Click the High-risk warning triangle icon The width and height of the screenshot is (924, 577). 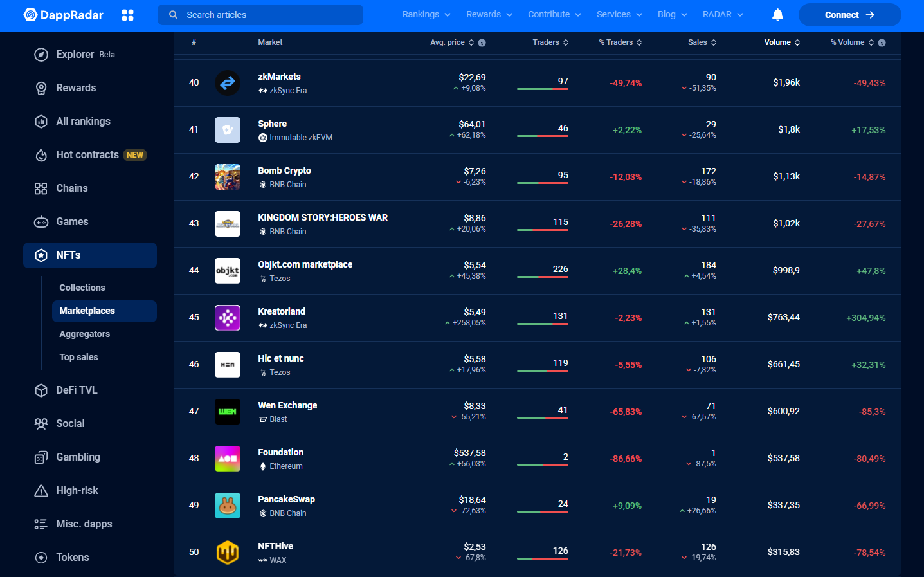41,491
